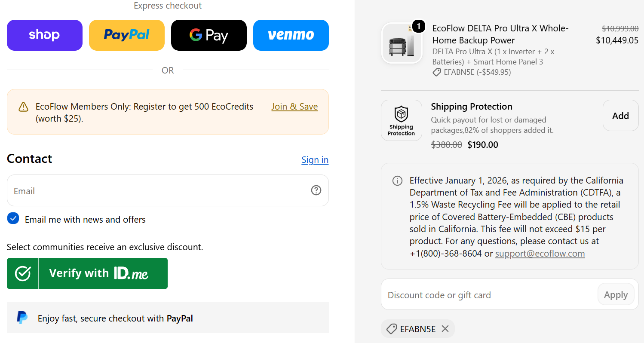Image resolution: width=644 pixels, height=343 pixels.
Task: Focus the Email input field
Action: point(168,190)
